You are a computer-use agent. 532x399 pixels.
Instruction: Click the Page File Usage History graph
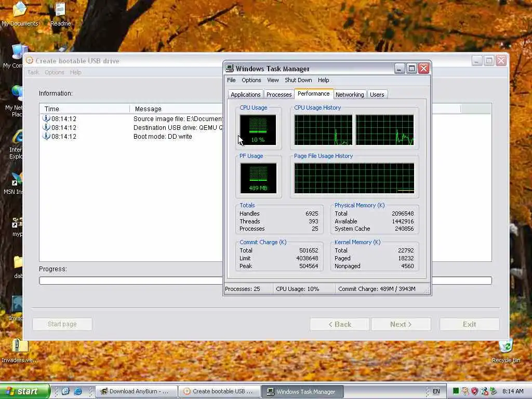point(354,178)
